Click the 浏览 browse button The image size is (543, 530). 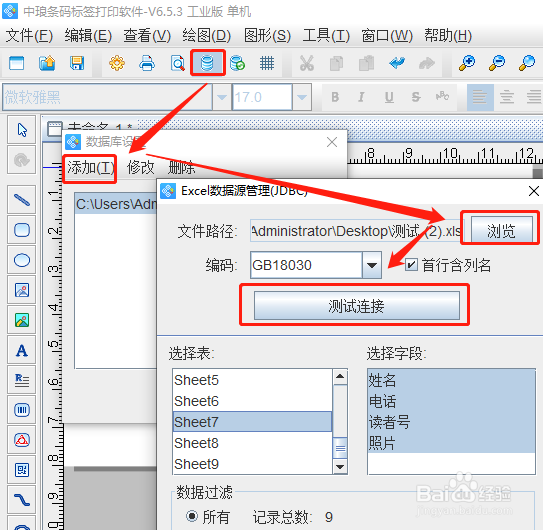click(501, 230)
